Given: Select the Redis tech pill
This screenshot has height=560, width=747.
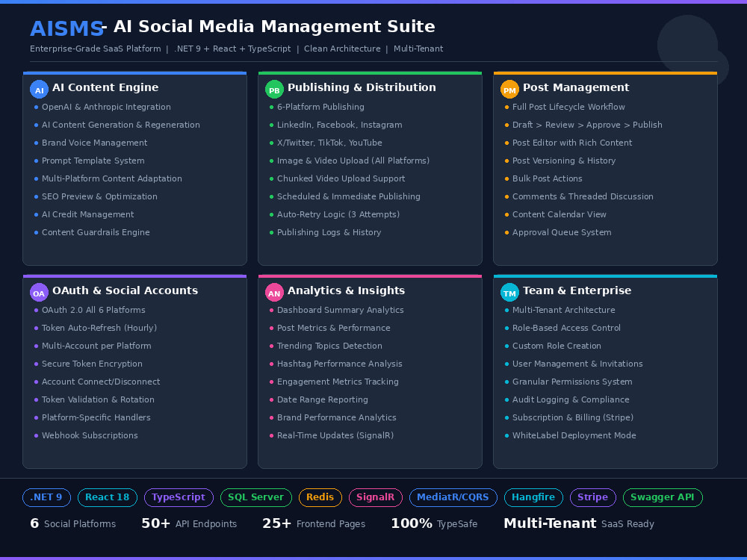Looking at the screenshot, I should click(x=320, y=497).
